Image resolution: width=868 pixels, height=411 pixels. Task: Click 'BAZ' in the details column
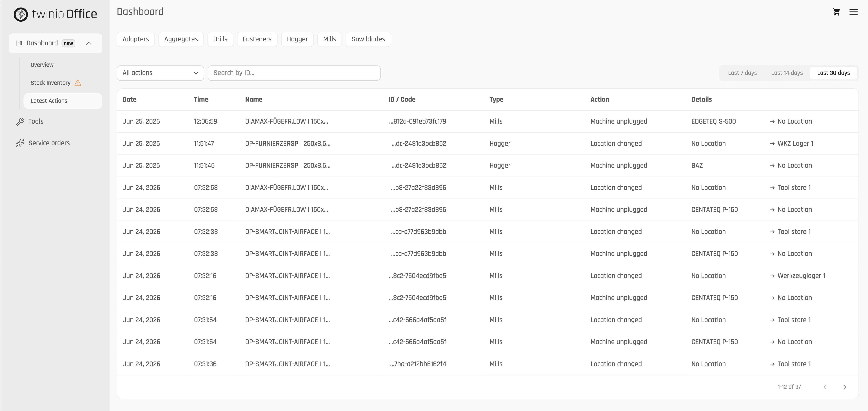(x=697, y=166)
